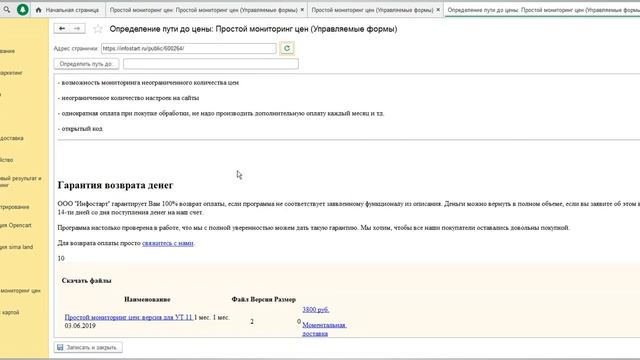Open the sidebar item ending with Opencart

tap(16, 225)
